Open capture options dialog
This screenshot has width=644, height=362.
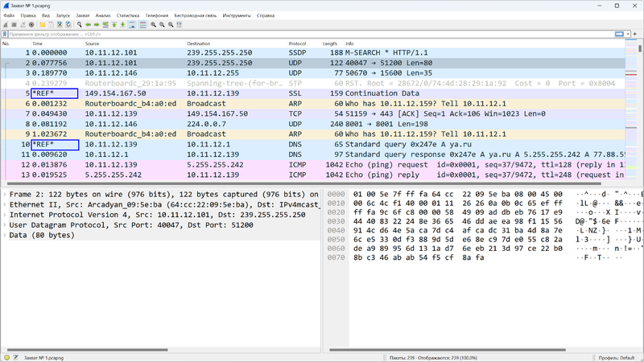click(31, 25)
